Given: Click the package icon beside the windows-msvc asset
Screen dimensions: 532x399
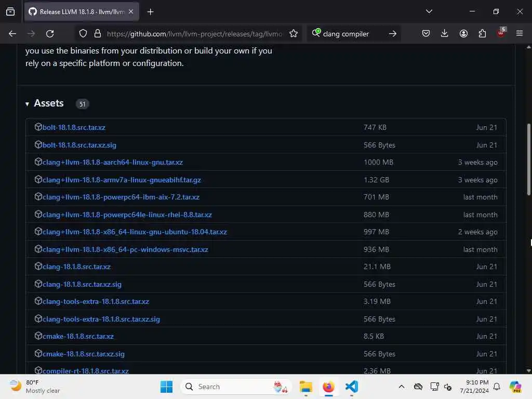Looking at the screenshot, I should point(38,249).
